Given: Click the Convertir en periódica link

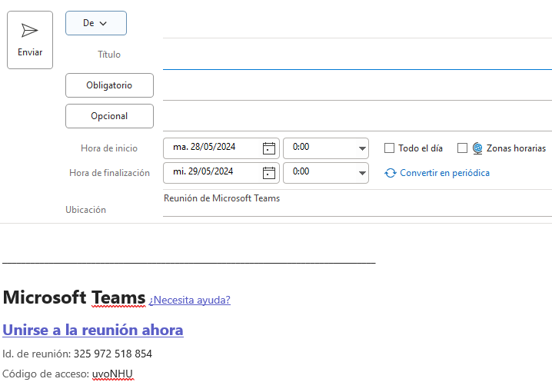Looking at the screenshot, I should pos(444,173).
